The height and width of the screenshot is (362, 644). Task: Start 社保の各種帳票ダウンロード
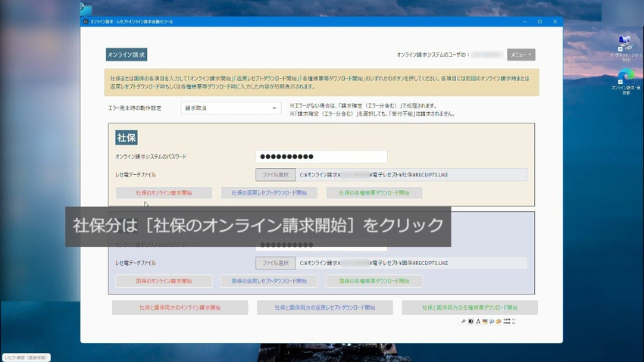[x=374, y=193]
